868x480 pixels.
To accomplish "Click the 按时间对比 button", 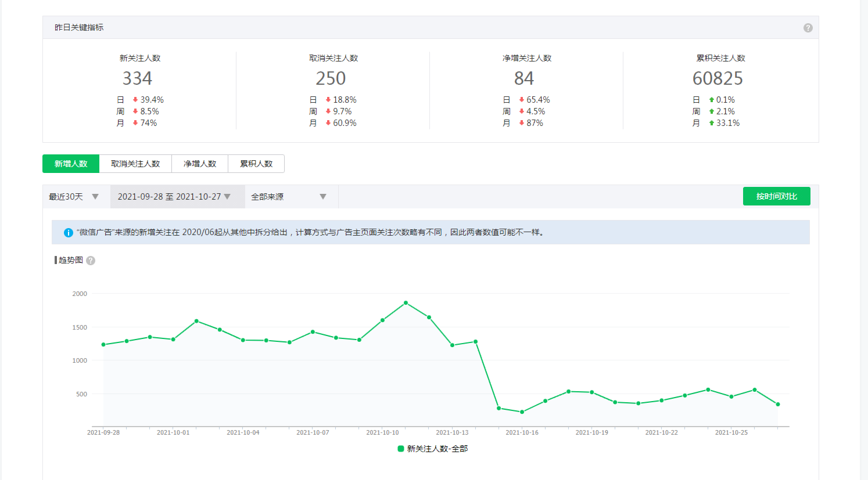I will [776, 196].
